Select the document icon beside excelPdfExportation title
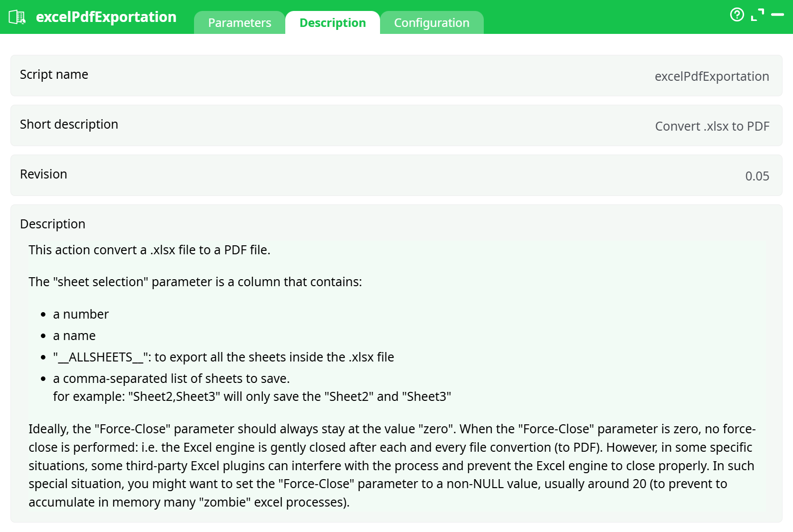 point(17,16)
